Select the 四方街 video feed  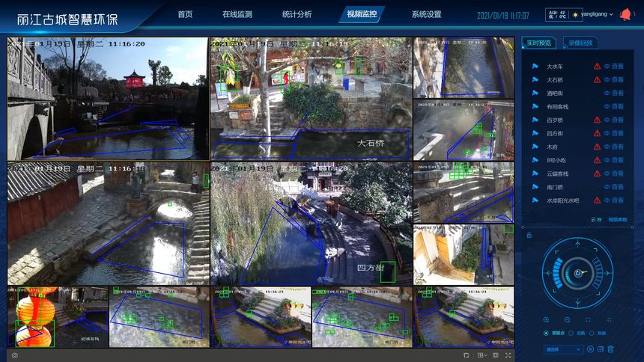coord(311,224)
